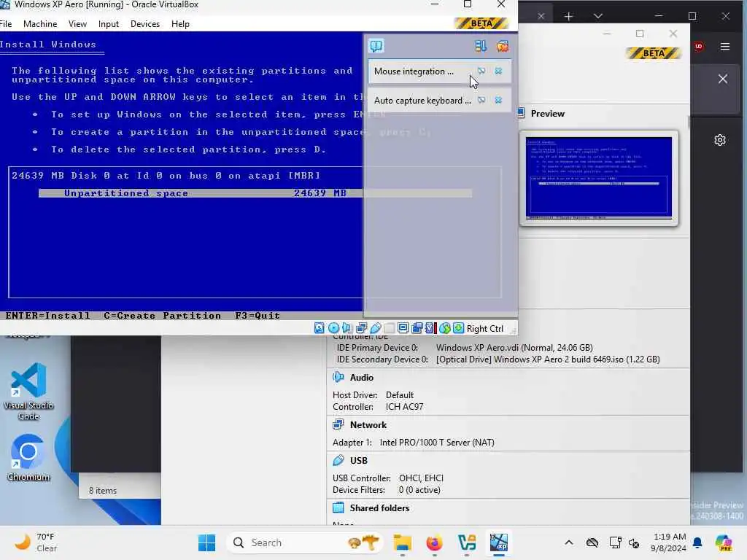Show hidden system tray icons chevron
The height and width of the screenshot is (560, 747).
coord(569,542)
